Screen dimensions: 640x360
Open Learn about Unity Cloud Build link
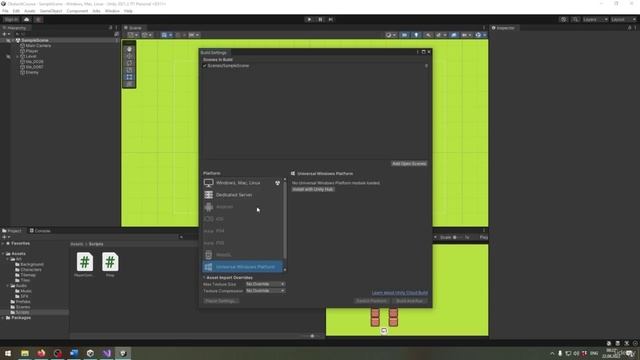400,293
